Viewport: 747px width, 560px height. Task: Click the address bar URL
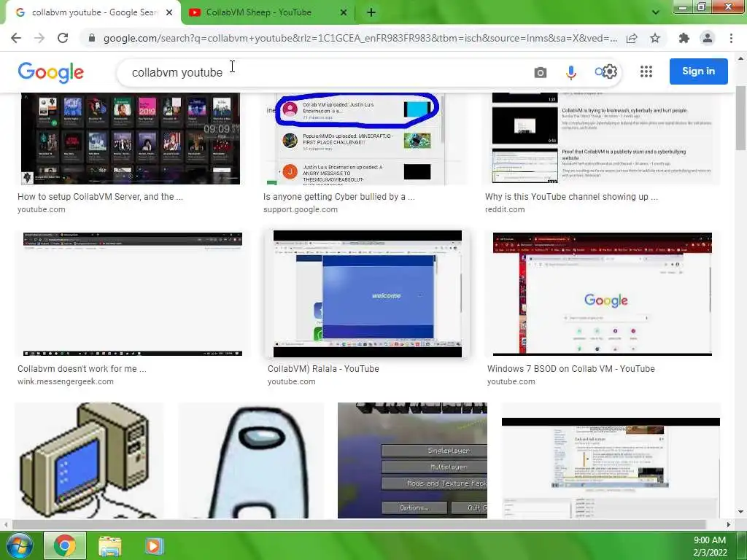click(x=360, y=38)
